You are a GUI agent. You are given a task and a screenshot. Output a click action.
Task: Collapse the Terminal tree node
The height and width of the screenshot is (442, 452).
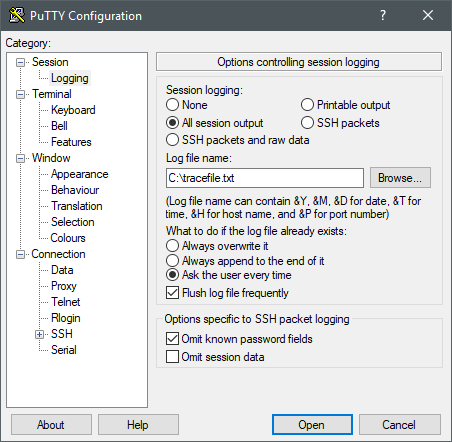(20, 94)
